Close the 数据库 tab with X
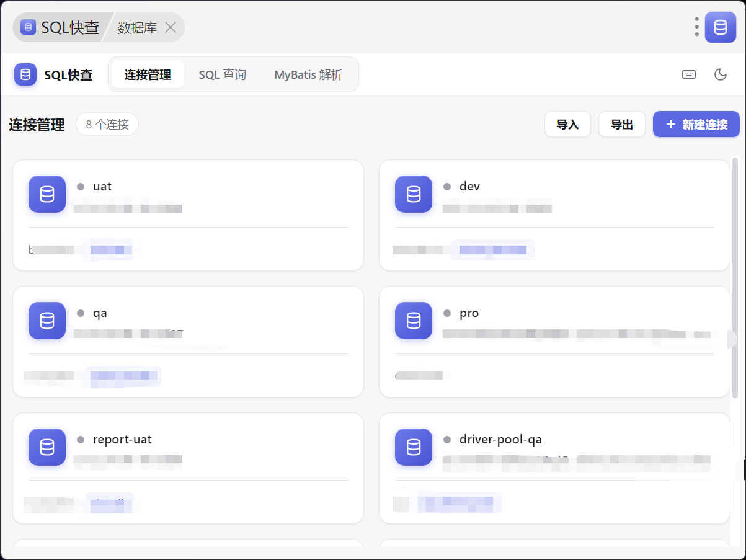 [x=171, y=27]
